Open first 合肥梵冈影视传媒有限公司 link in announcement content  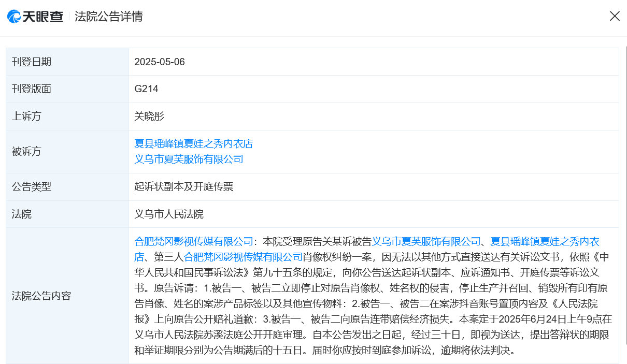pyautogui.click(x=193, y=241)
